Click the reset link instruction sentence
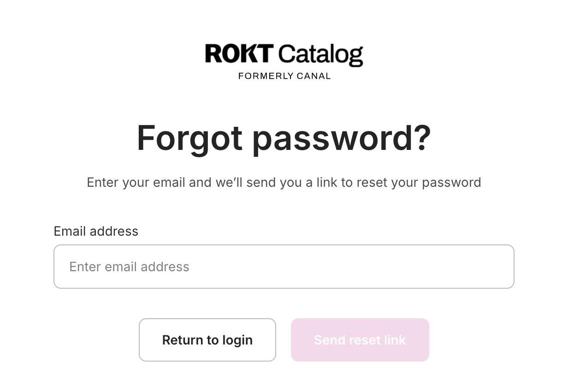The width and height of the screenshot is (568, 392). [284, 182]
